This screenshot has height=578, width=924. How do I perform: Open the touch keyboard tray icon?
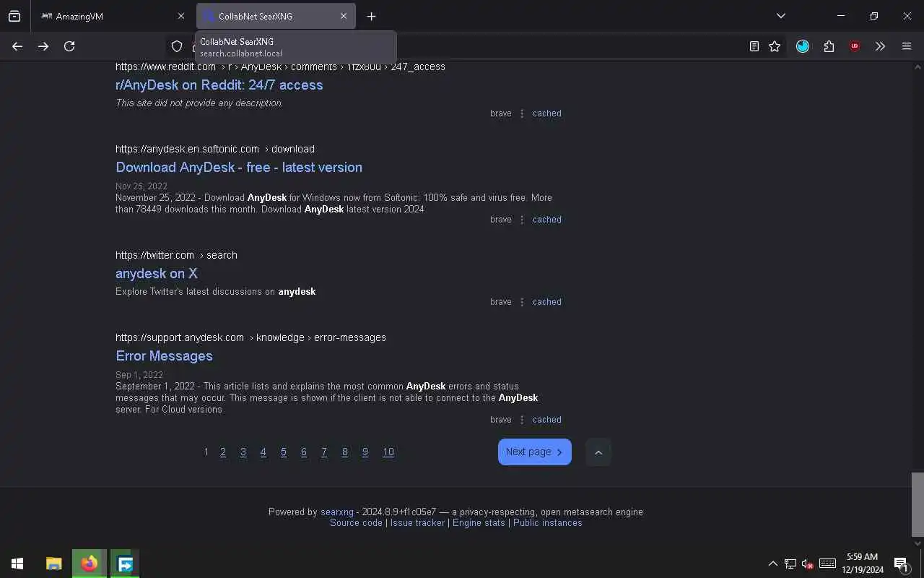[x=828, y=564]
